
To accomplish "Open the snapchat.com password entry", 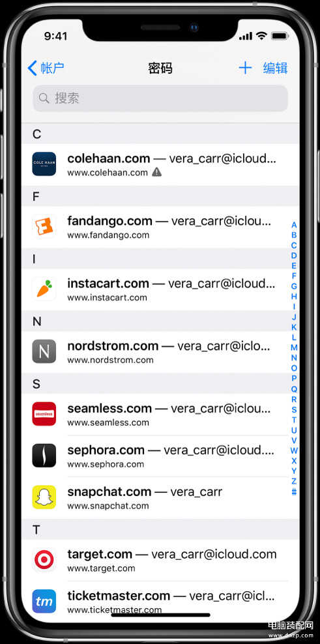I will pyautogui.click(x=160, y=497).
